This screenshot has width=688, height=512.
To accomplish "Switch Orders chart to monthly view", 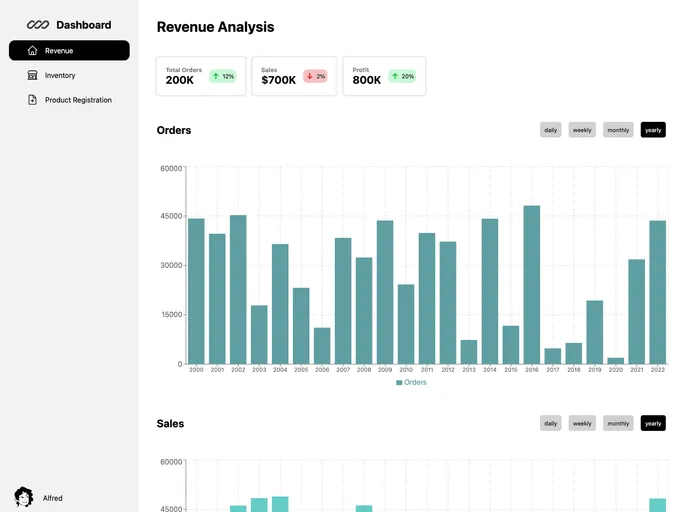I will (x=618, y=130).
